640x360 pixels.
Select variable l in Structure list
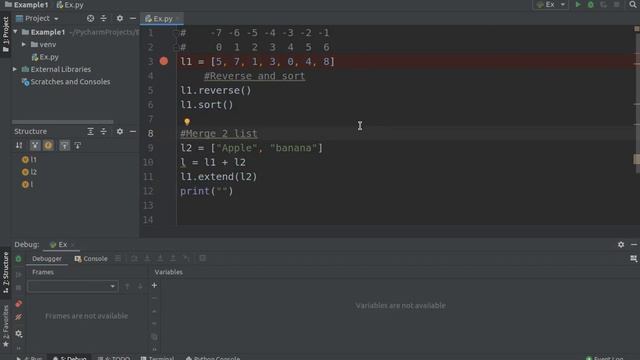click(28, 184)
